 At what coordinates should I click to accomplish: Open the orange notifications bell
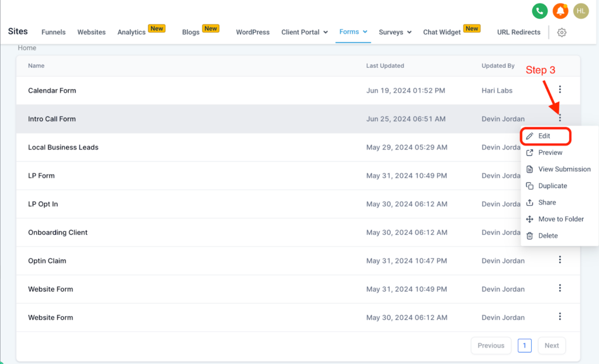[x=560, y=11]
